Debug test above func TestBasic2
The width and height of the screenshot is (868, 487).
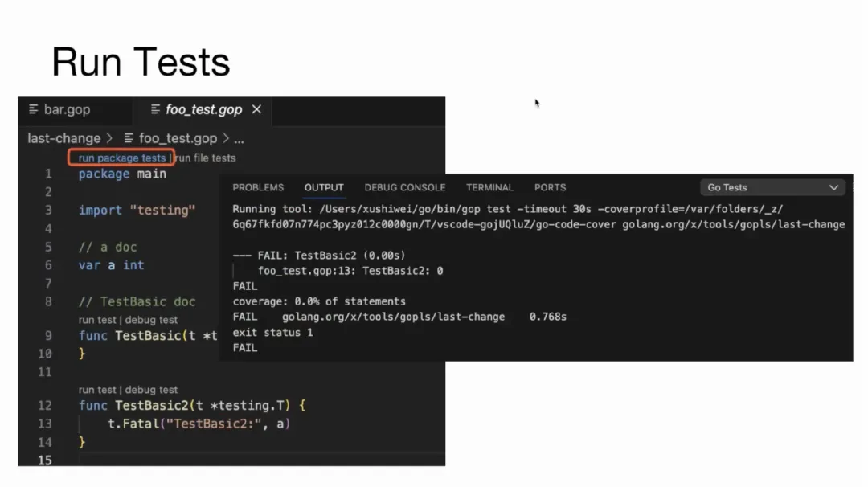[151, 390]
